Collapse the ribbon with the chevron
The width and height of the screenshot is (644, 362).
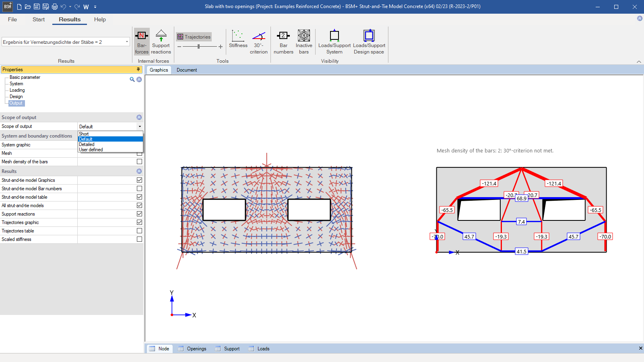click(x=639, y=62)
